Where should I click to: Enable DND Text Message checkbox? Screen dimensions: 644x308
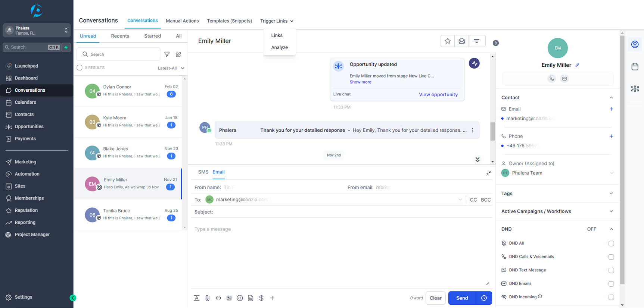coord(611,270)
